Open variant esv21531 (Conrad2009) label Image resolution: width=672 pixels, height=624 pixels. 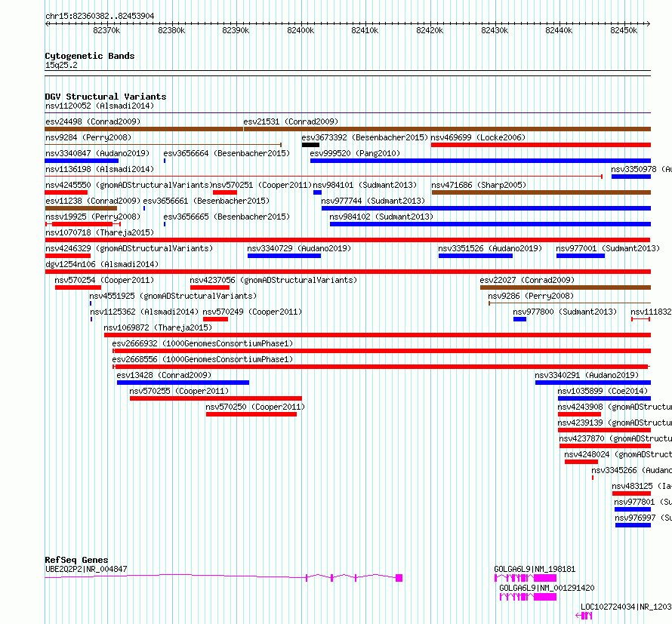pos(291,121)
